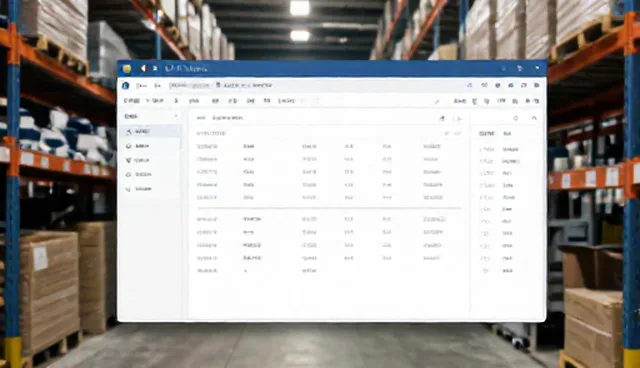This screenshot has width=640, height=368.
Task: Click the orange app icon in title bar
Action: pyautogui.click(x=127, y=69)
